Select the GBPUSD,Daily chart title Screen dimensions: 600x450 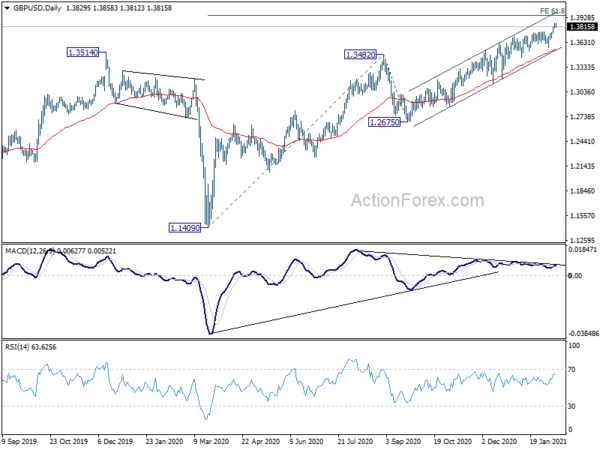(x=37, y=8)
